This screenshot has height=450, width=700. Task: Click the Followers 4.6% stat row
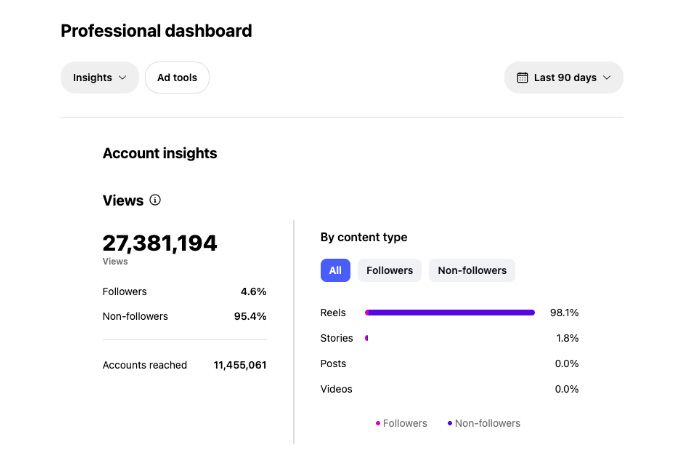click(184, 291)
